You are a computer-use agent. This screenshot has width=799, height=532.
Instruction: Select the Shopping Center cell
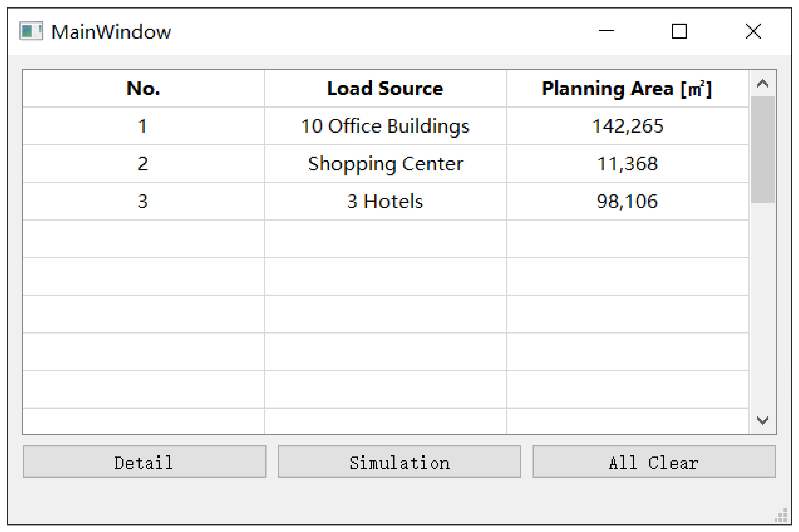point(385,164)
